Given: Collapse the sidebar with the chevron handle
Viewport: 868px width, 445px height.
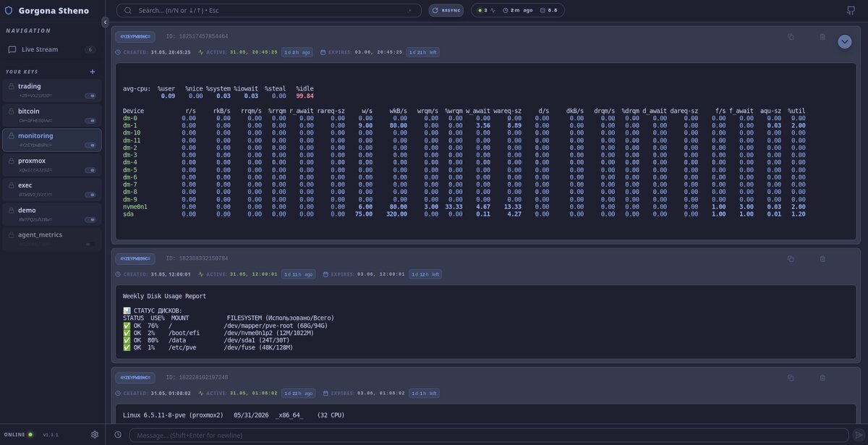Looking at the screenshot, I should tap(106, 22).
